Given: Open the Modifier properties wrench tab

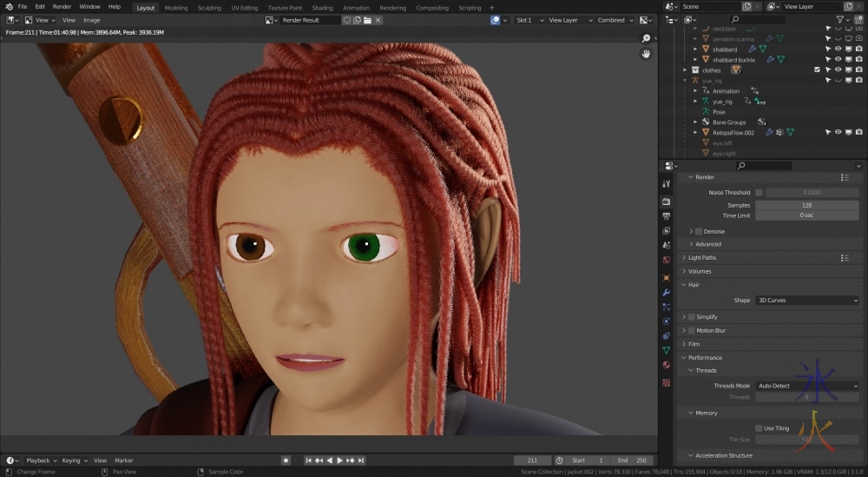Looking at the screenshot, I should point(666,292).
